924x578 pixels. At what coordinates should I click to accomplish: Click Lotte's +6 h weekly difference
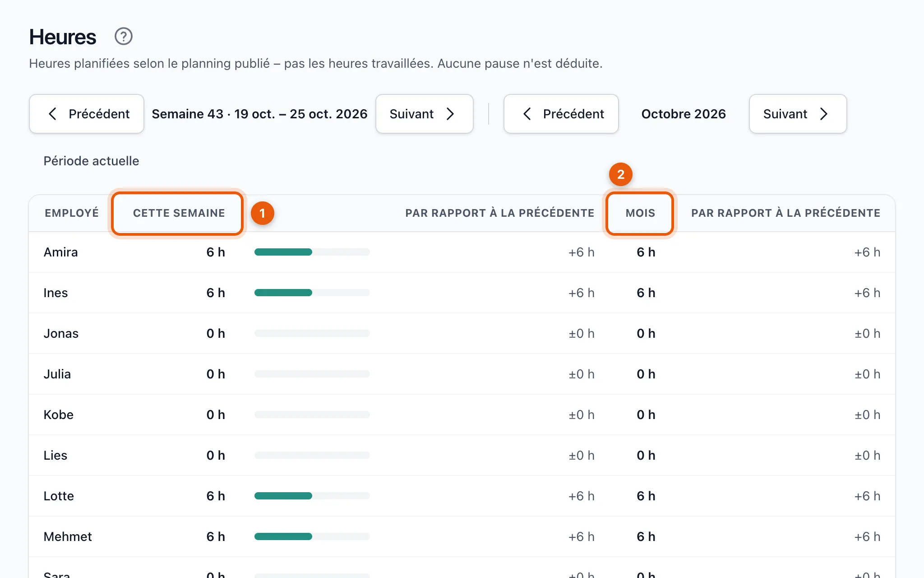pyautogui.click(x=581, y=496)
